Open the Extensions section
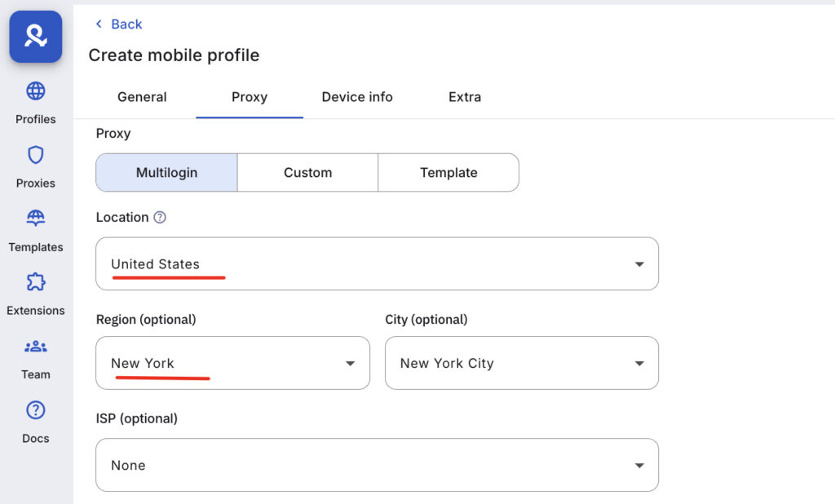The height and width of the screenshot is (504, 835). point(35,293)
